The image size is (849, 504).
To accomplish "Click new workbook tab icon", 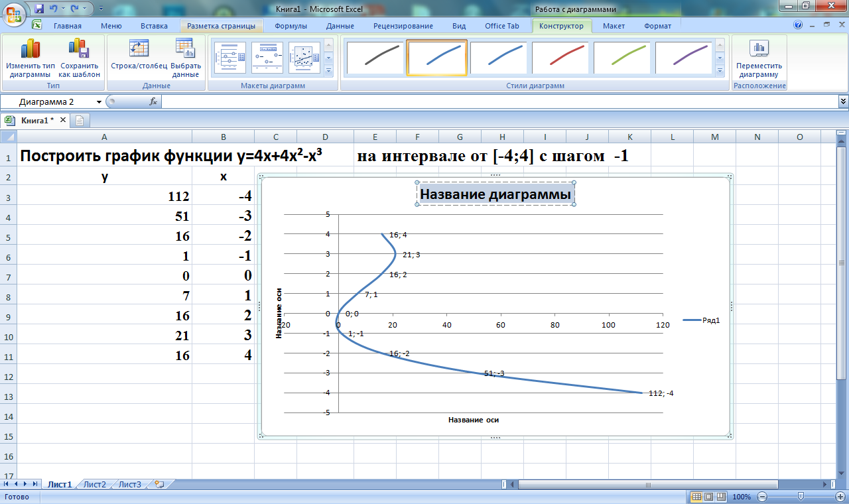I will pyautogui.click(x=80, y=121).
